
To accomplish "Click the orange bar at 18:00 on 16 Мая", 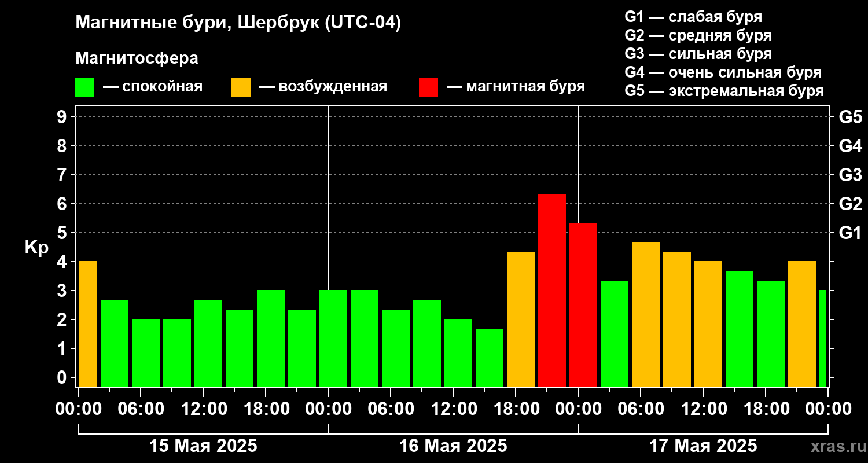I will [521, 319].
